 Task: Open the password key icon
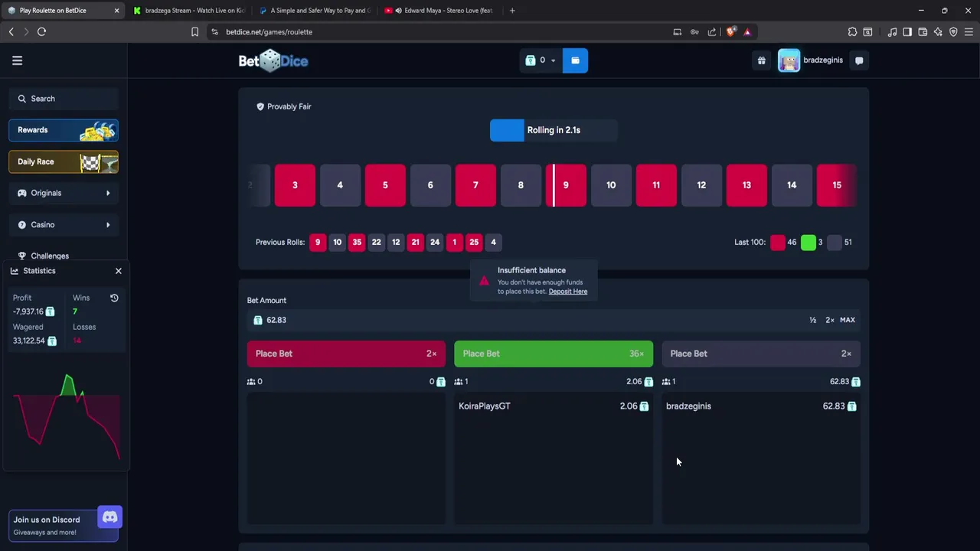[x=694, y=31]
